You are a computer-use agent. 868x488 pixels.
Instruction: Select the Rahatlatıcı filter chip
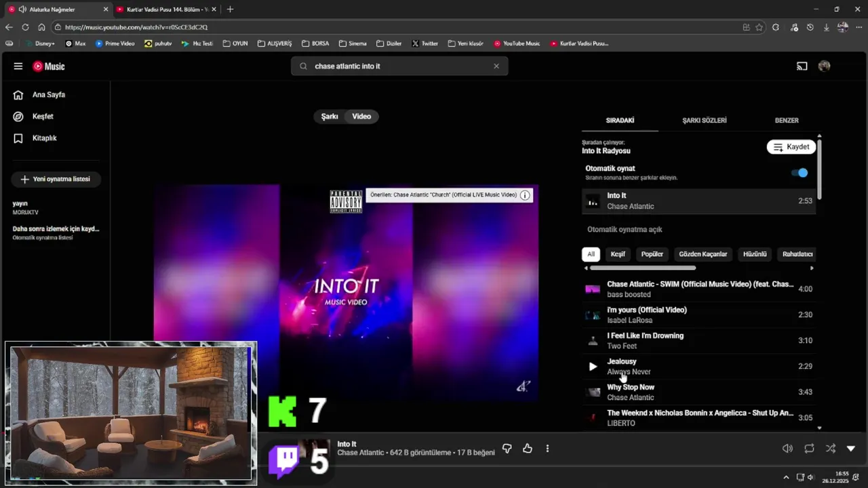[x=797, y=254]
